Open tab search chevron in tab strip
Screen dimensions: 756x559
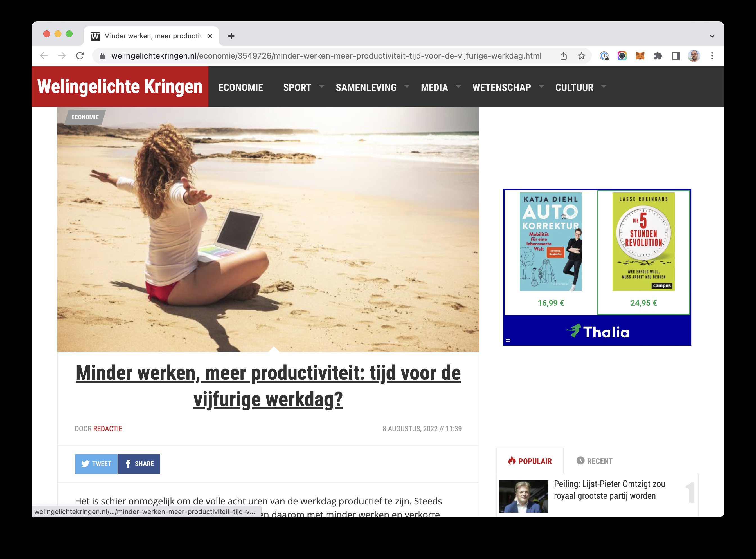[x=712, y=36]
